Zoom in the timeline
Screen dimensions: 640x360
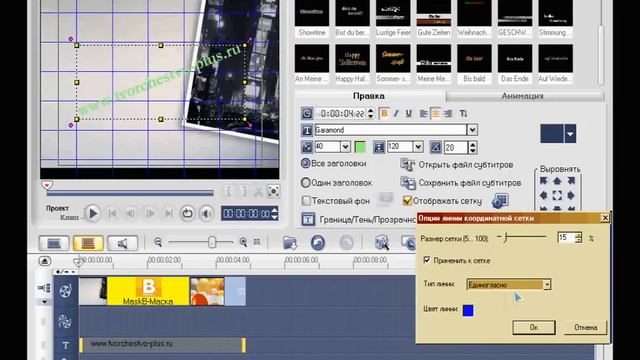tap(243, 242)
